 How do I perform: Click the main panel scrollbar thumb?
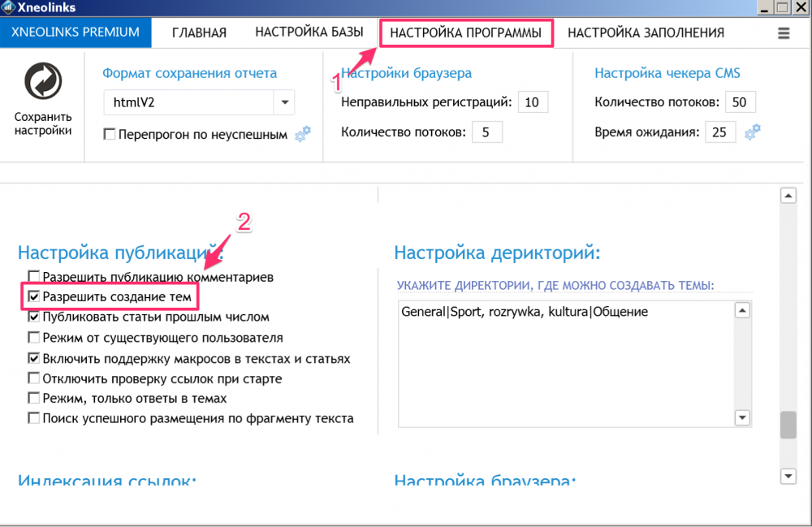pyautogui.click(x=788, y=425)
